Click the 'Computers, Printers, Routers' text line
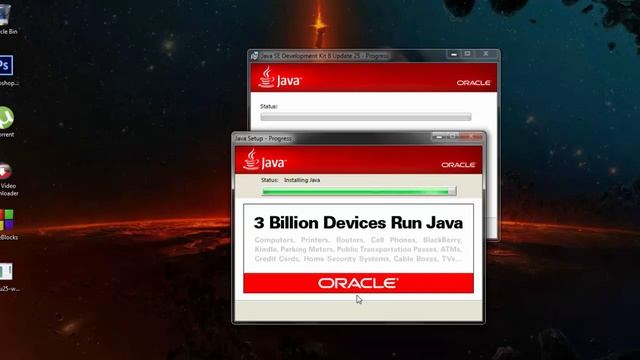 [x=358, y=240]
